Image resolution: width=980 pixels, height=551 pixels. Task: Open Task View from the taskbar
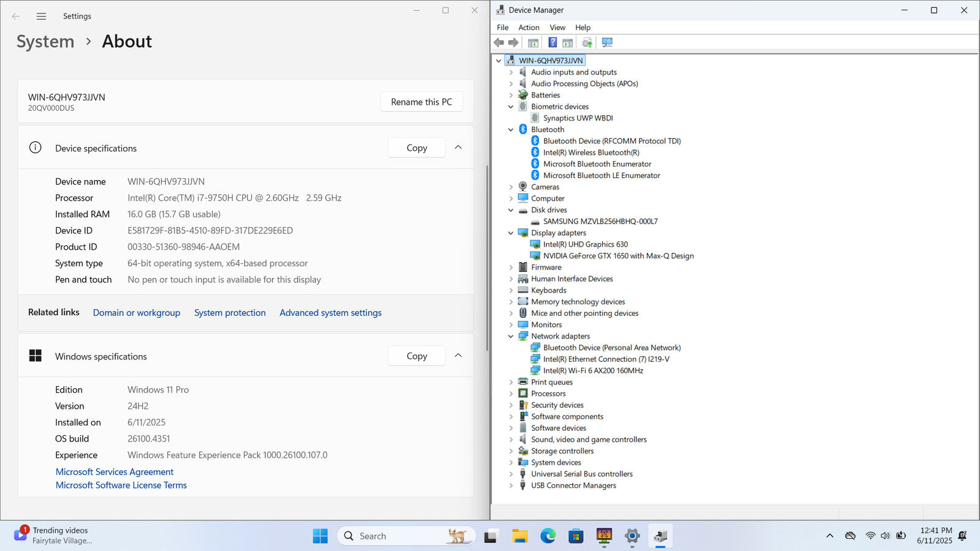pos(491,536)
